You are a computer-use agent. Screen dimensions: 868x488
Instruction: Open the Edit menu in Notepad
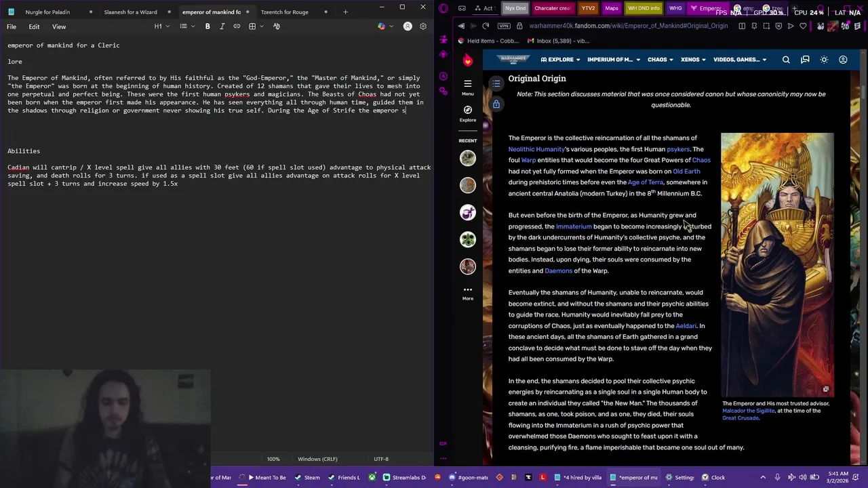coord(34,26)
